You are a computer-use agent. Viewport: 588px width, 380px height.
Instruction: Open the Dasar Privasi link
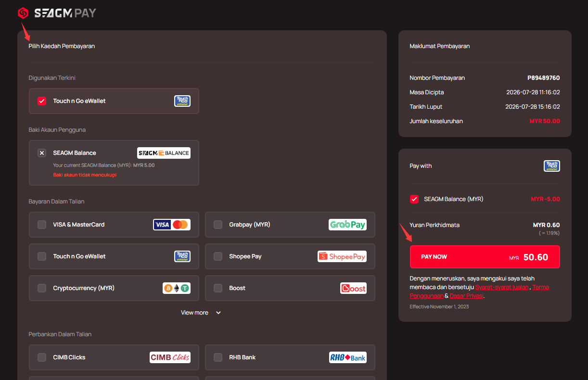point(466,296)
